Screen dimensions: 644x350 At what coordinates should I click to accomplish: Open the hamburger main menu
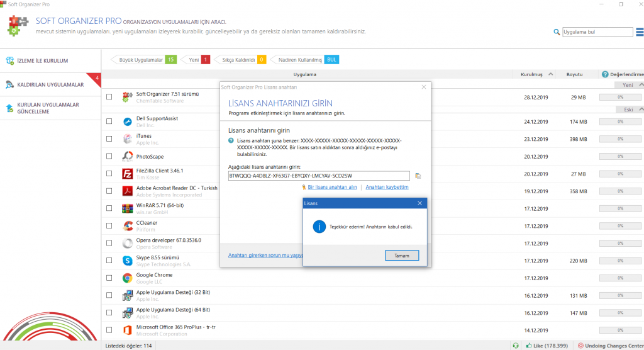tap(640, 31)
